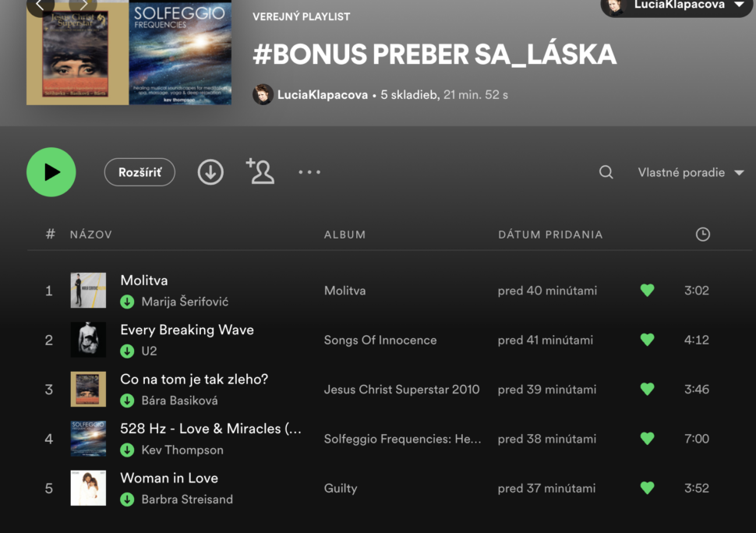
Task: Sort by the Dátum pridania column header
Action: click(x=550, y=235)
